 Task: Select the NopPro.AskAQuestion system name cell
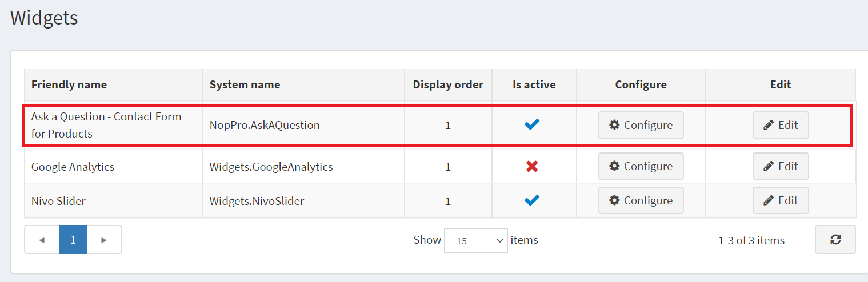(x=303, y=125)
